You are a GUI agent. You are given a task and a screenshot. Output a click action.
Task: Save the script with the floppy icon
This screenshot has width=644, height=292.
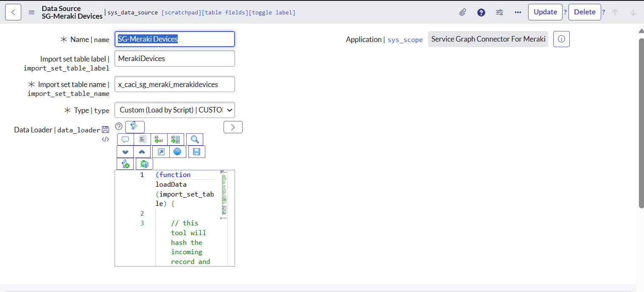(x=196, y=151)
